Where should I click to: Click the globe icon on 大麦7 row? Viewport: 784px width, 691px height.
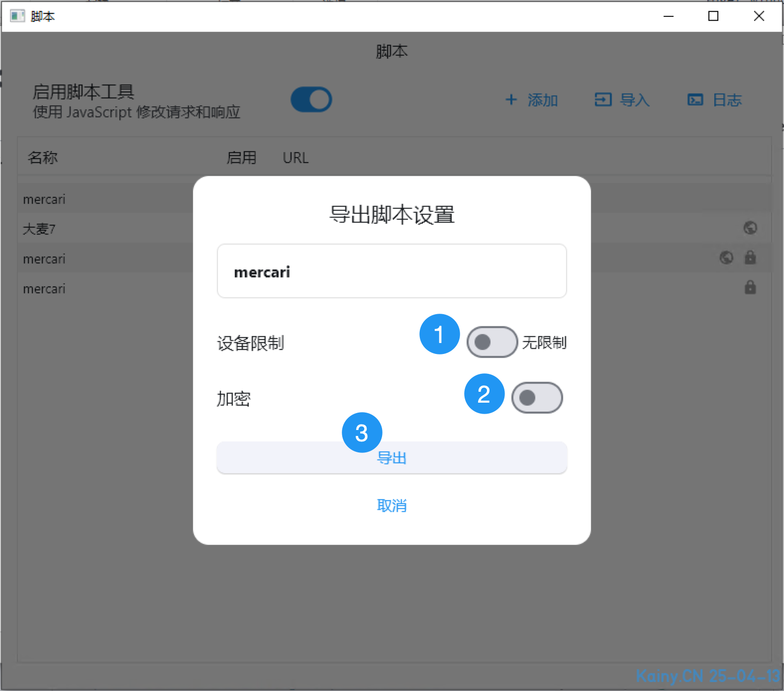coord(750,228)
